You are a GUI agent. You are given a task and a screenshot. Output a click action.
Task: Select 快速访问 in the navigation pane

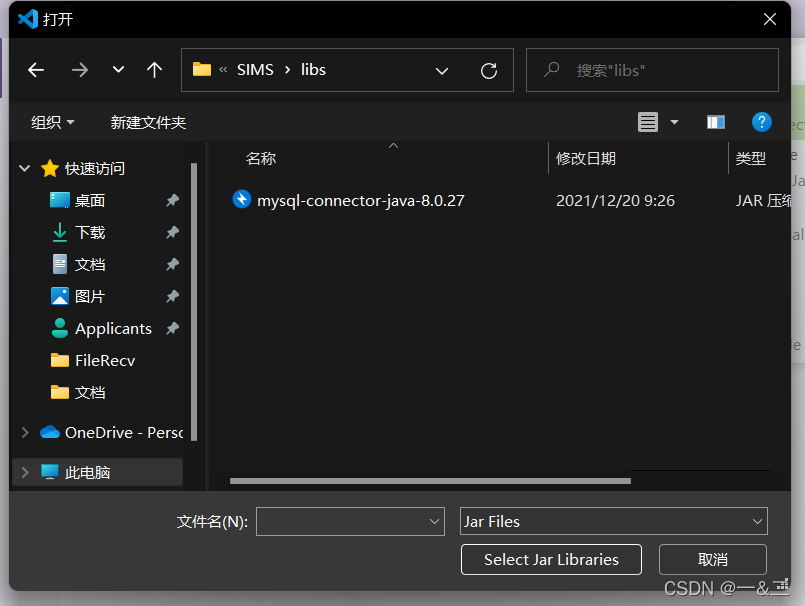click(x=94, y=168)
